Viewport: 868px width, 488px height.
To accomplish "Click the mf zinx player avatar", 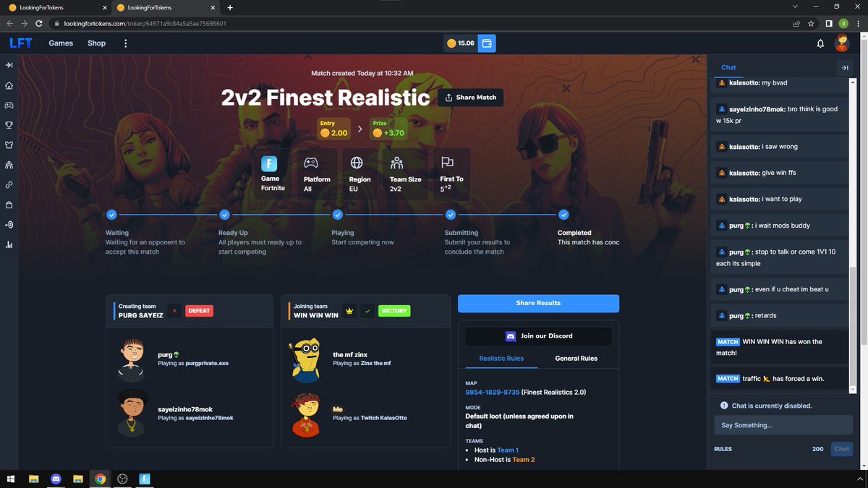I will tap(307, 360).
